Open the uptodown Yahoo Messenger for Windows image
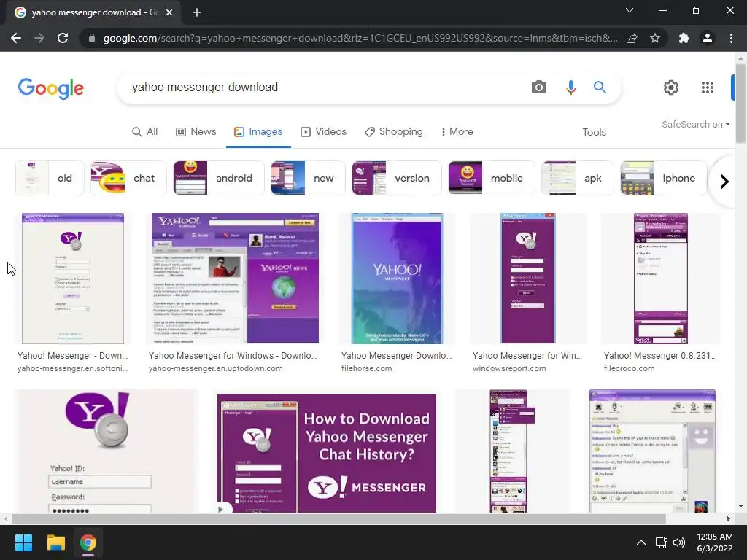Viewport: 747px width, 560px height. point(235,278)
